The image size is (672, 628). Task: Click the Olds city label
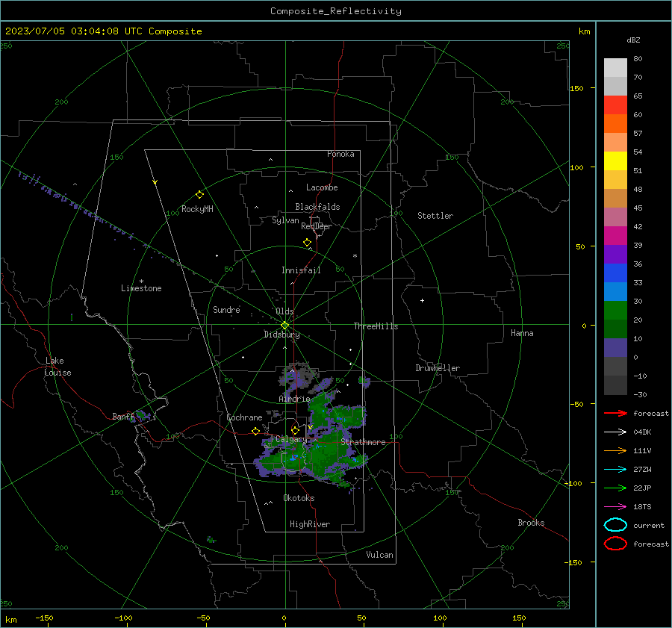pos(284,311)
